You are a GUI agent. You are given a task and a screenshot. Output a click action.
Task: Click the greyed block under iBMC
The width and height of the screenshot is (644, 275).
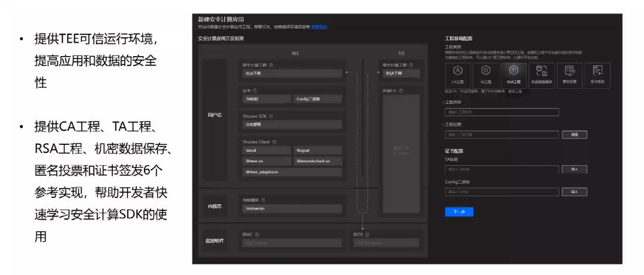point(292,243)
